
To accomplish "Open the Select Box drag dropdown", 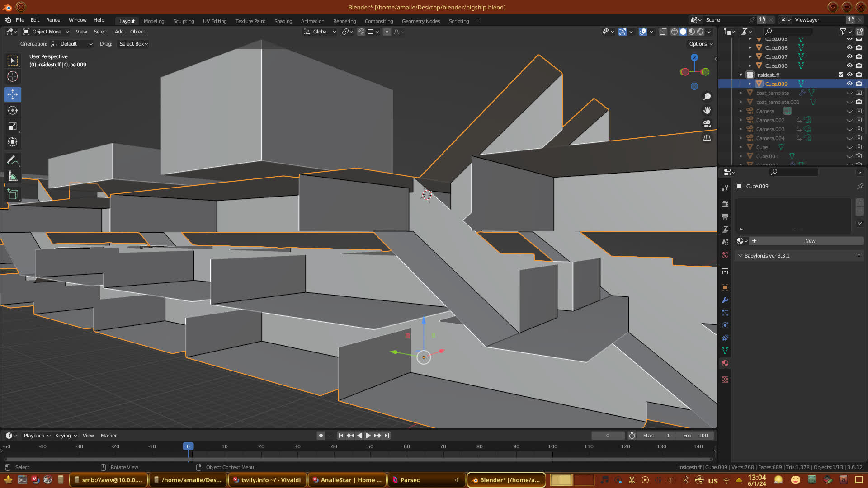I will pos(133,44).
